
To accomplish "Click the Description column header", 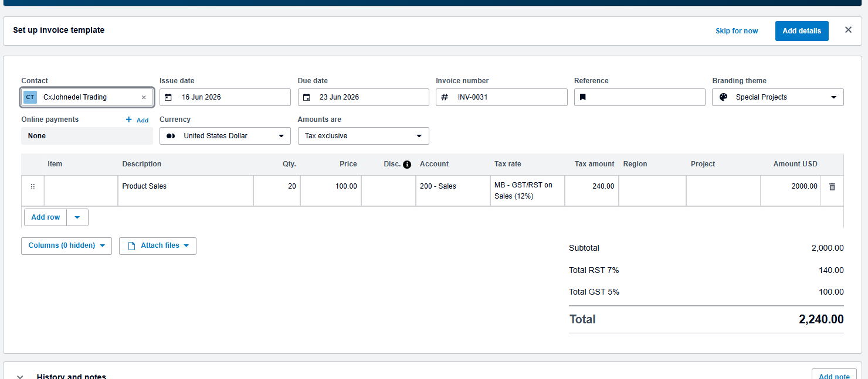I will 142,165.
